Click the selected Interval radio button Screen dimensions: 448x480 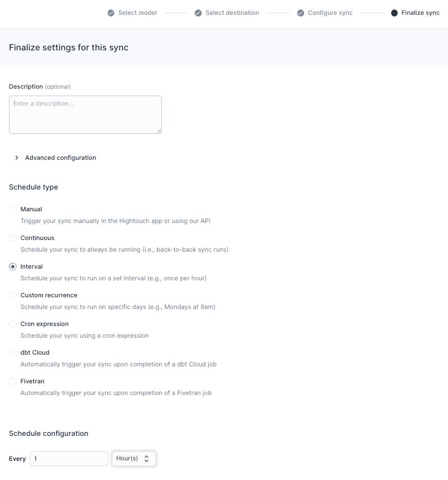pyautogui.click(x=12, y=267)
